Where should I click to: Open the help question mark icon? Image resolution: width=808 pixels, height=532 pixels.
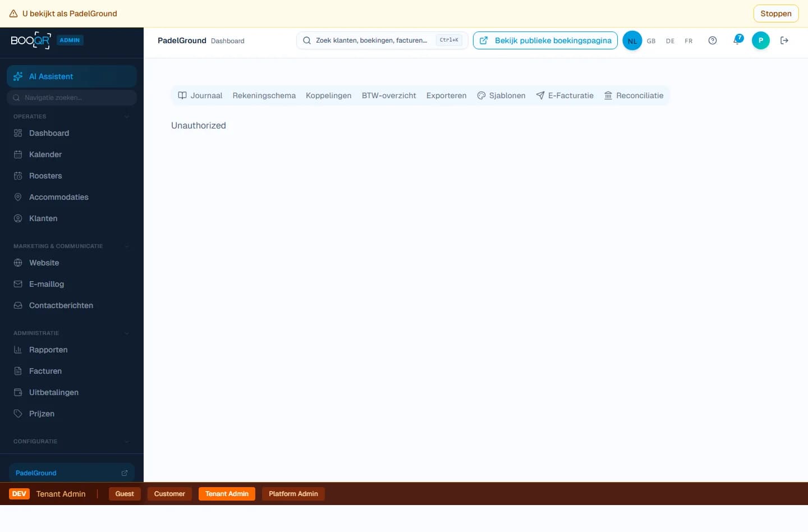pos(713,40)
